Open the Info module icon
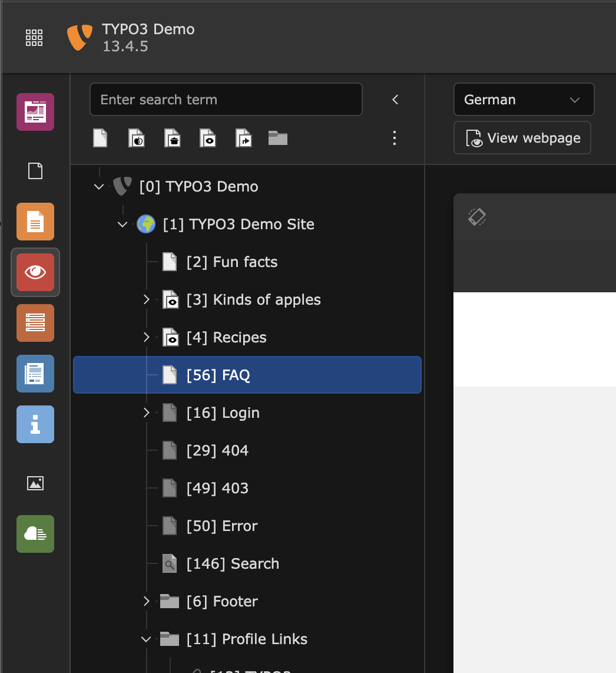Screen dimensions: 616x673 [35, 424]
